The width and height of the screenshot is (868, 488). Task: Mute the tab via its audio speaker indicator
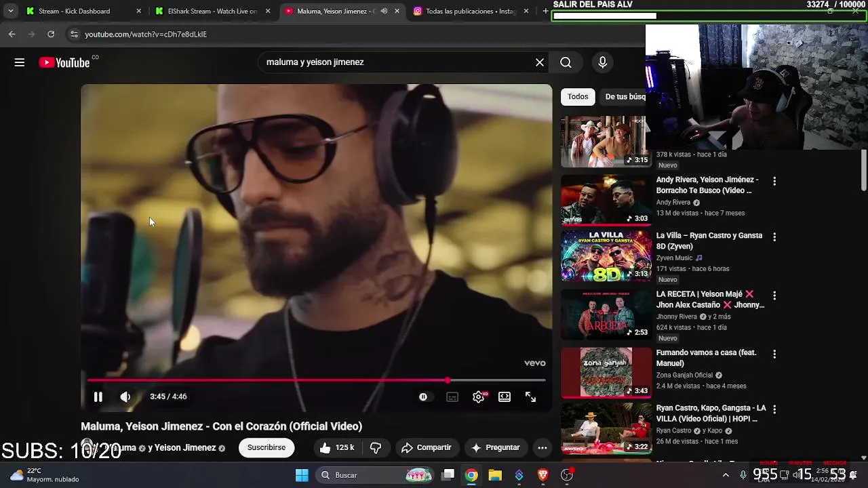click(x=384, y=11)
